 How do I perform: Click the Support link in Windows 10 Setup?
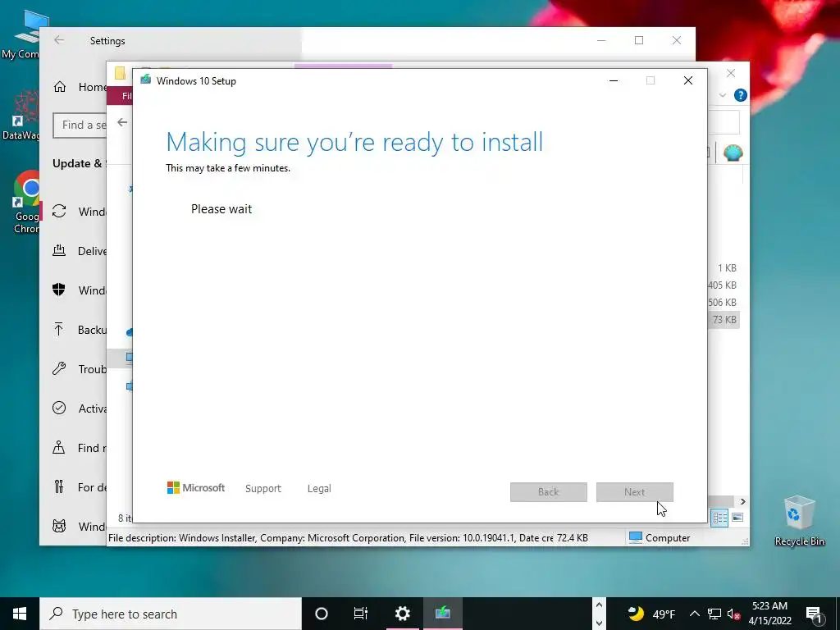click(263, 489)
